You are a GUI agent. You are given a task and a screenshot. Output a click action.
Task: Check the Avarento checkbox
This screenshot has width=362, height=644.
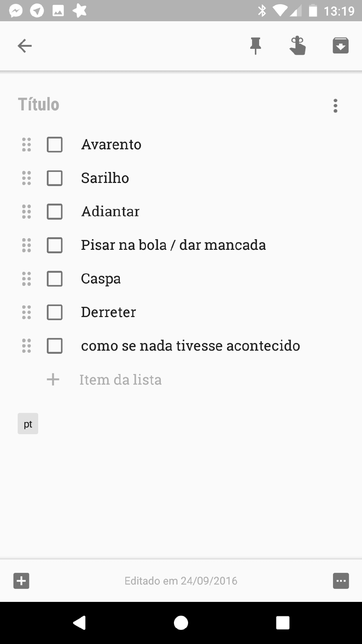click(x=55, y=145)
